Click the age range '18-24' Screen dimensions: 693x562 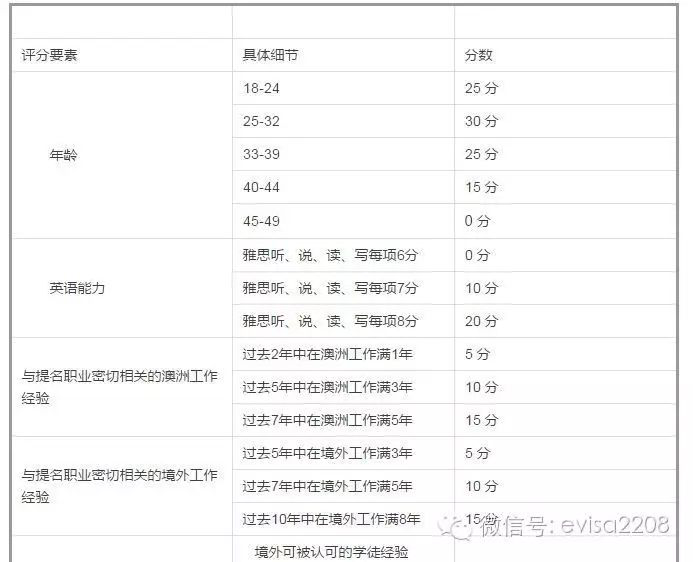tap(261, 88)
